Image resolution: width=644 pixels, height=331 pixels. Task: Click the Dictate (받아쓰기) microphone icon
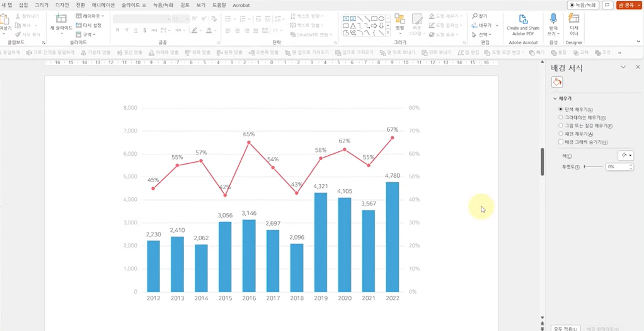pos(553,18)
